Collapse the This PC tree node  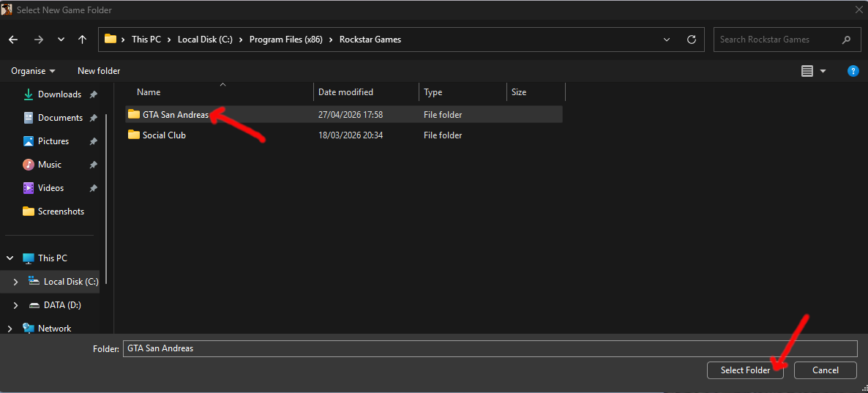click(10, 258)
